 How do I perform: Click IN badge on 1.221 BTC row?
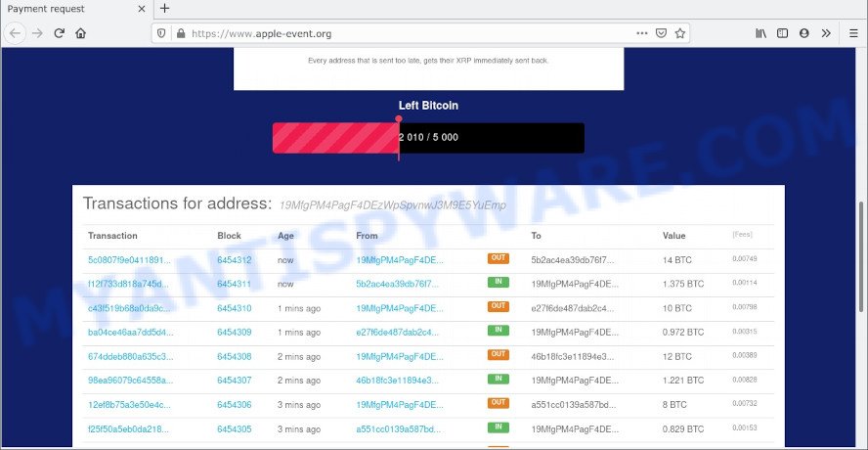click(x=499, y=379)
